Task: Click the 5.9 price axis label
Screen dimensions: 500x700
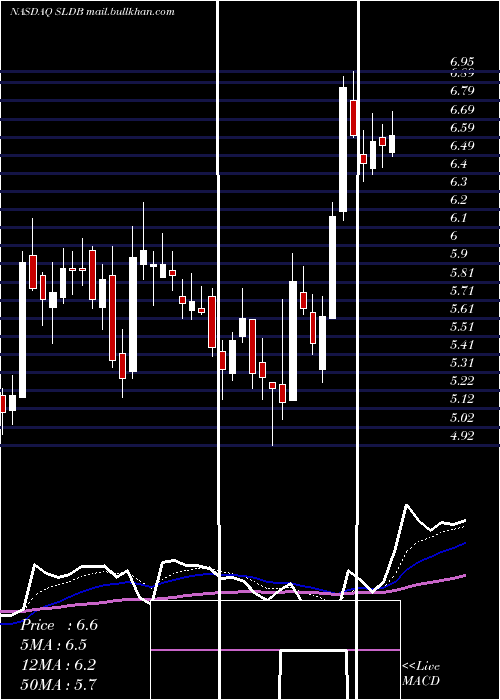Action: click(458, 254)
